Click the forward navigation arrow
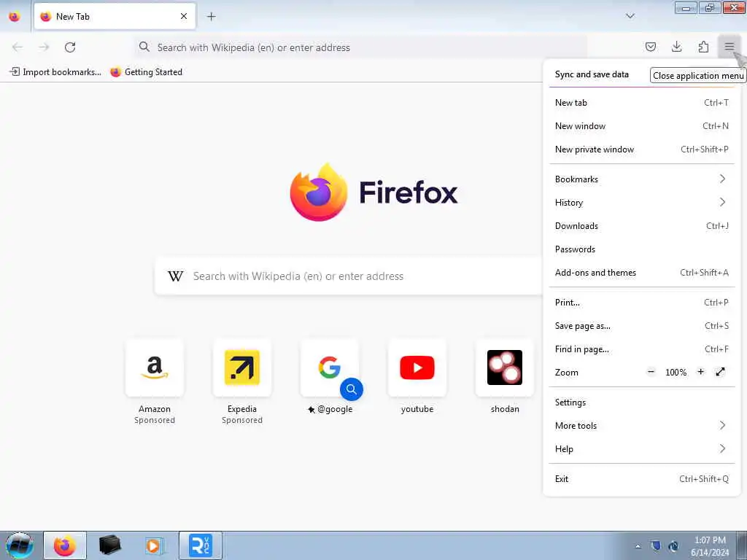The image size is (747, 560). [x=44, y=47]
